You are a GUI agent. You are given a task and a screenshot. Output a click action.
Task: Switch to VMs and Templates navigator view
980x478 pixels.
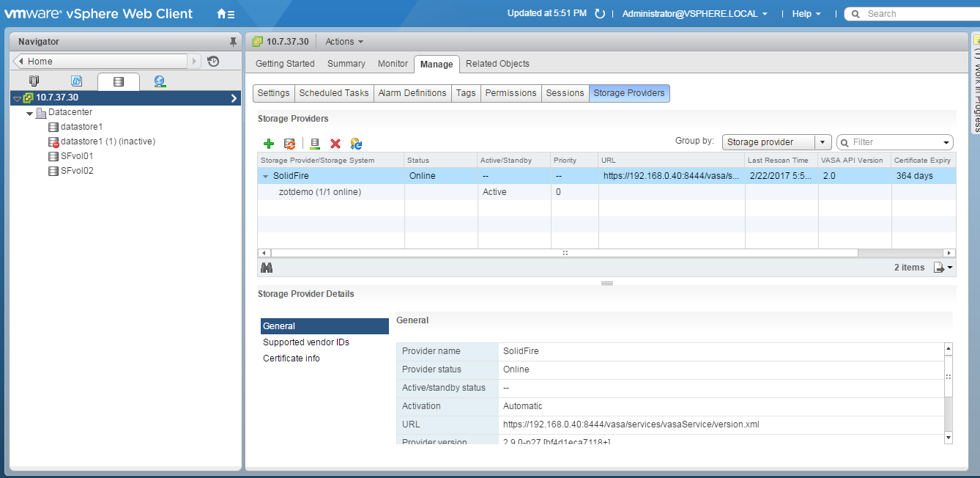[76, 81]
